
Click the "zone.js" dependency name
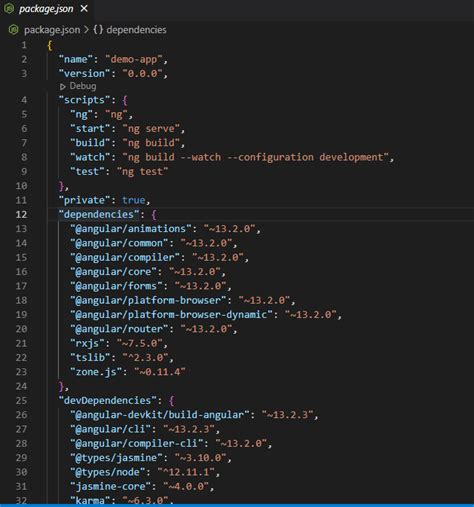[x=96, y=372]
